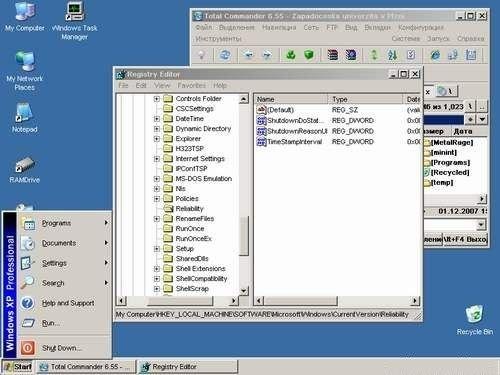
Task: Select the Reliability key in registry tree
Action: (x=189, y=209)
